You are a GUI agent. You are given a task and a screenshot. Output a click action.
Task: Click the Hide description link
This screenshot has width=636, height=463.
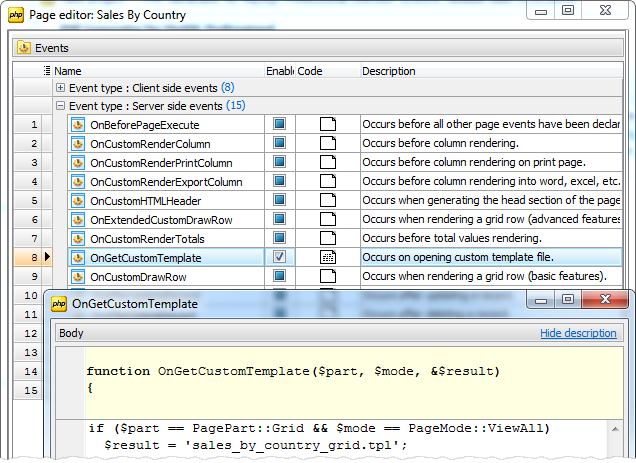point(578,333)
